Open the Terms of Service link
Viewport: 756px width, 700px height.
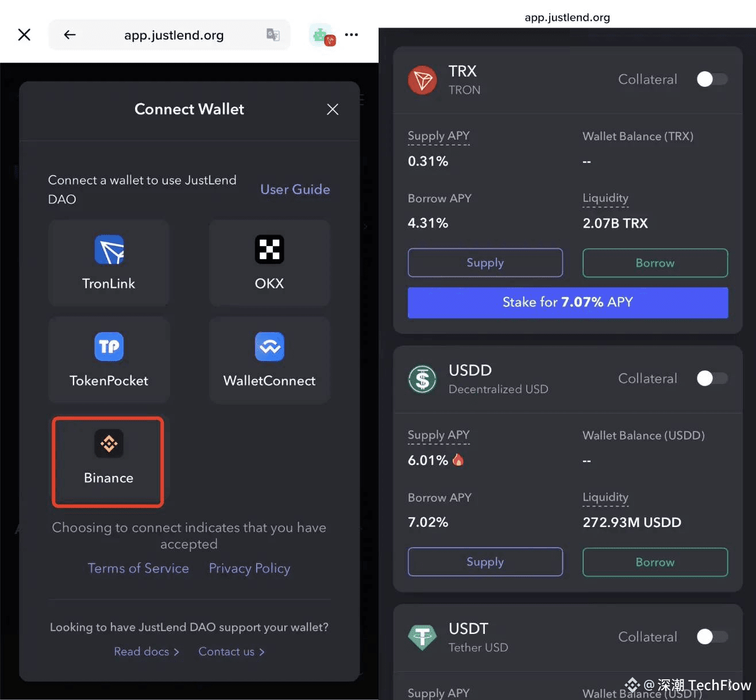pyautogui.click(x=138, y=568)
